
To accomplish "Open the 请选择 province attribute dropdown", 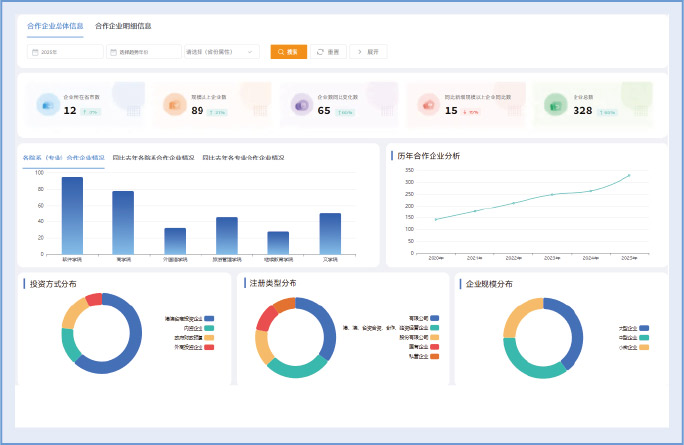I will point(221,51).
